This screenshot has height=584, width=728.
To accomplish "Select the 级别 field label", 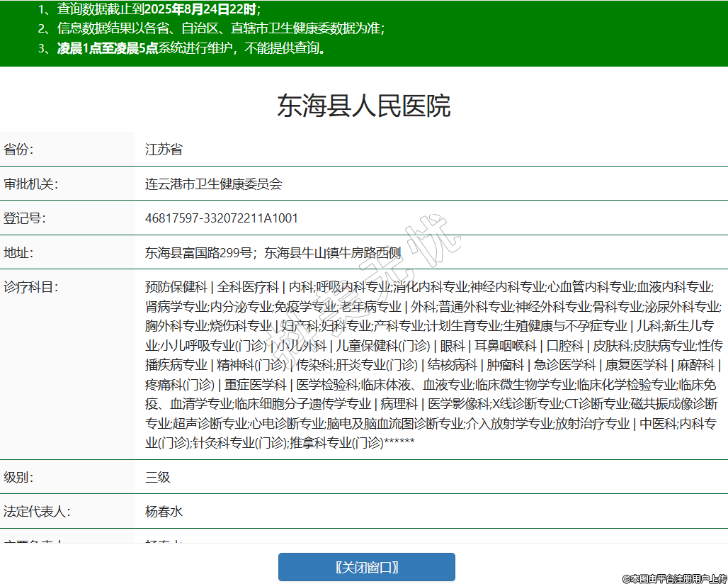I will 18,477.
